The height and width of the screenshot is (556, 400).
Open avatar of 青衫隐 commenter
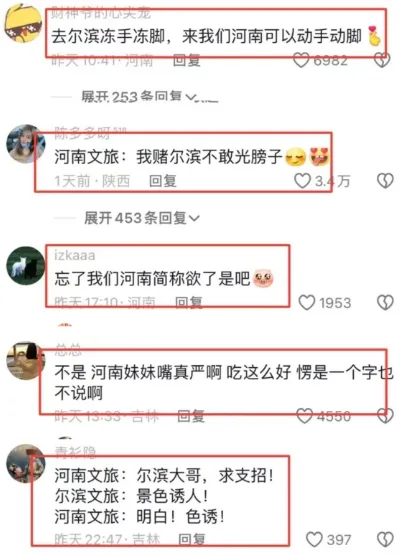click(x=26, y=464)
